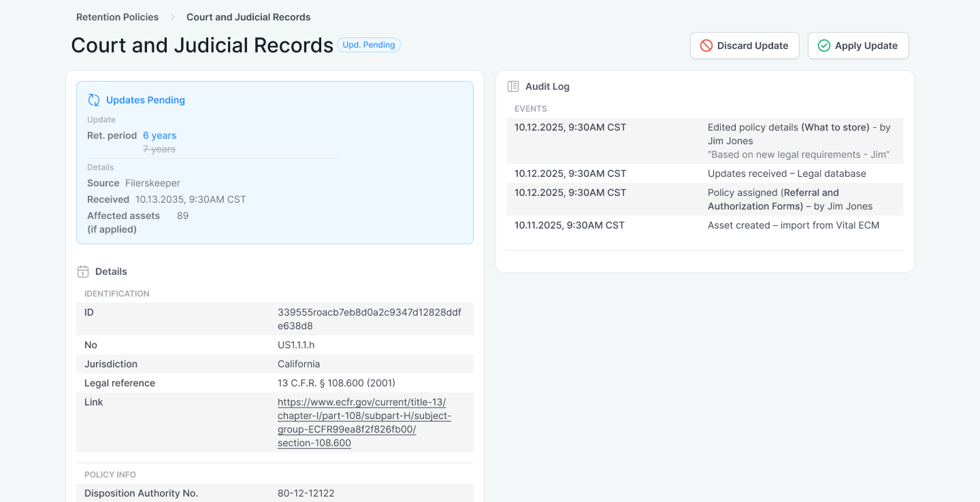Click the Disposition Authority No. label
The height and width of the screenshot is (502, 980).
point(141,493)
